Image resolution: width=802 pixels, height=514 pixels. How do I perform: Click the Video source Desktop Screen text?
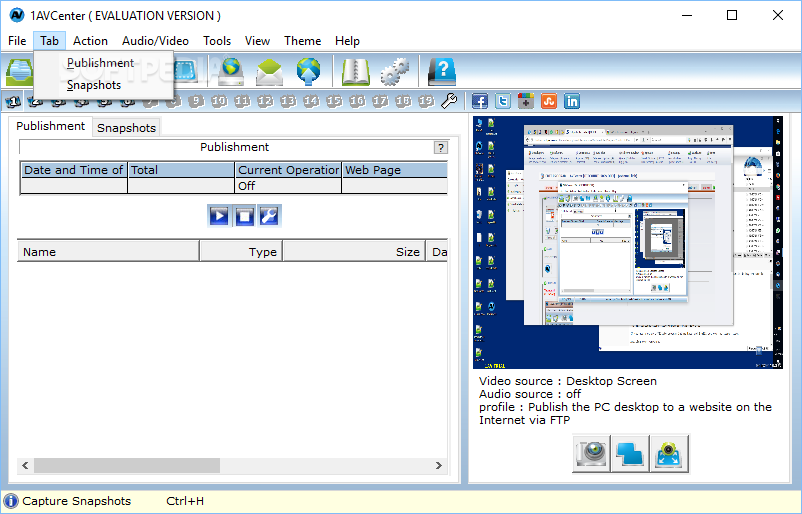pos(568,381)
